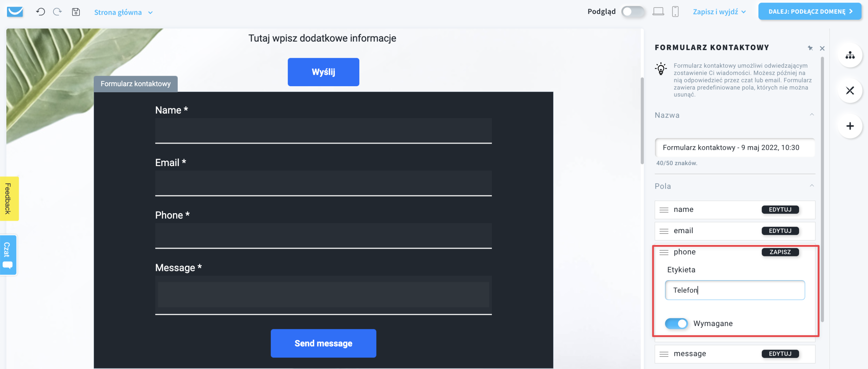868x369 pixels.
Task: Save the page with disk icon
Action: [x=76, y=12]
